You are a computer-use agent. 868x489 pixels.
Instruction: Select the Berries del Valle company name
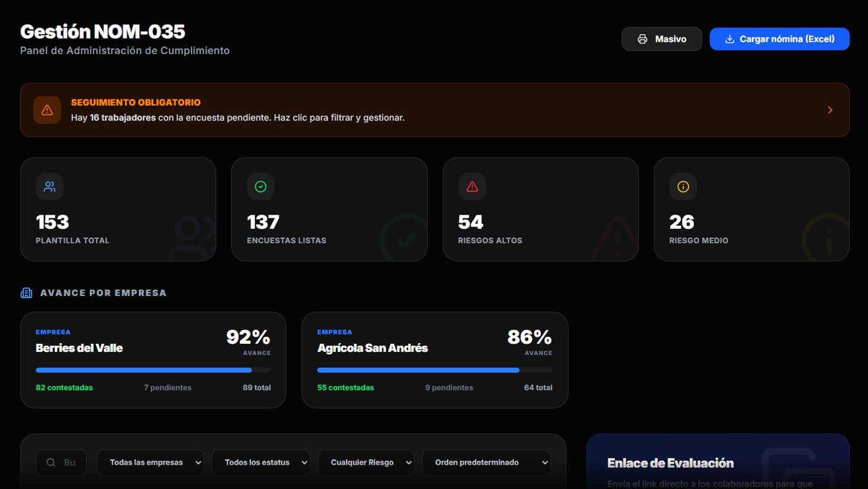click(x=79, y=348)
